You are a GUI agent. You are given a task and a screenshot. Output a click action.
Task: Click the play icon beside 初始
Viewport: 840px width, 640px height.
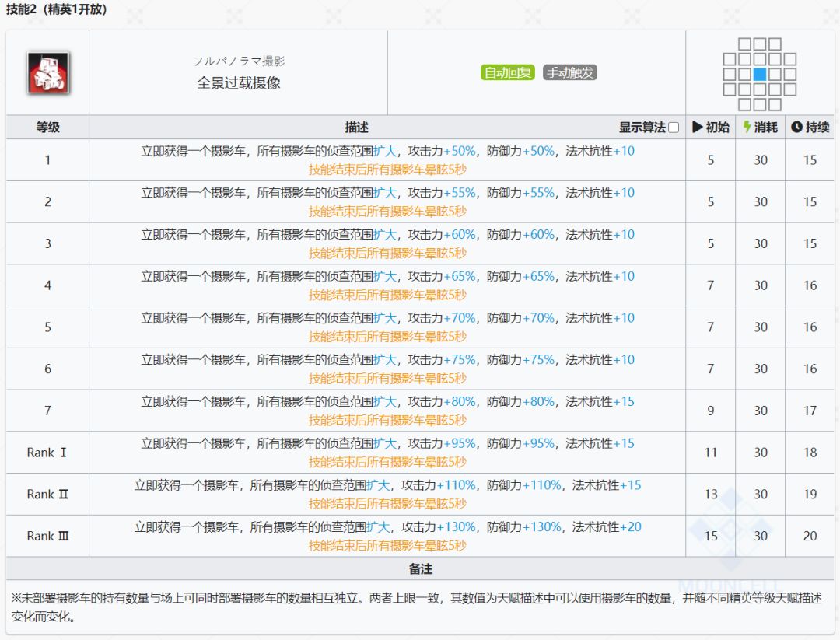pos(697,127)
